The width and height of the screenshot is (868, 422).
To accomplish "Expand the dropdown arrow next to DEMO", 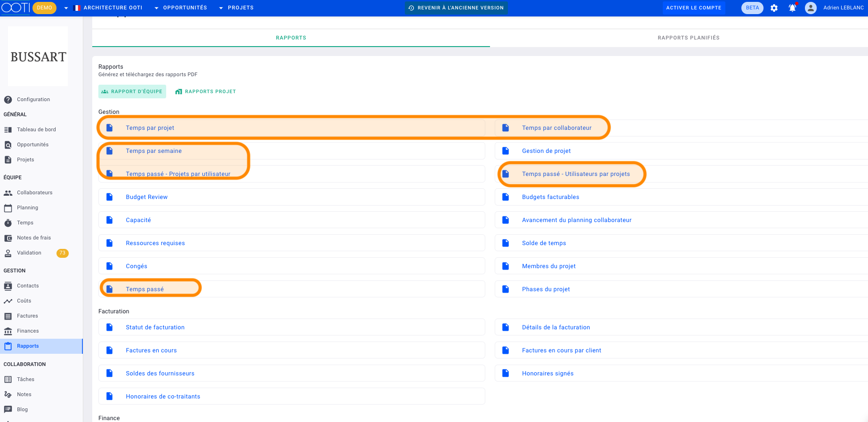I will [x=66, y=8].
